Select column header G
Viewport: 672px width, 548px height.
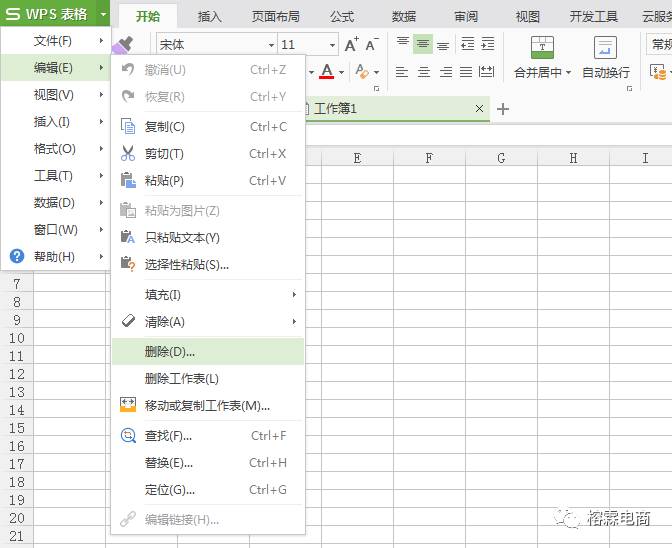[x=501, y=158]
